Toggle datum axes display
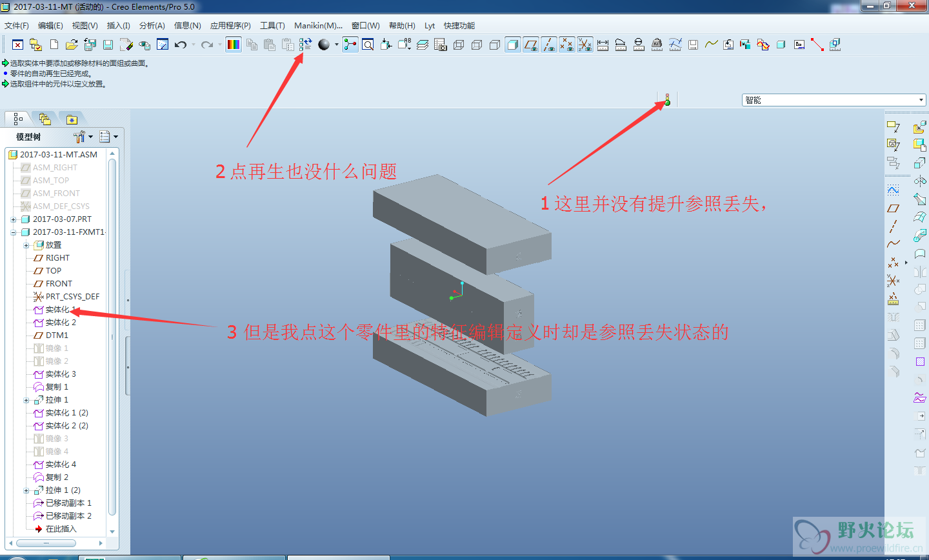The height and width of the screenshot is (560, 929). [x=549, y=45]
